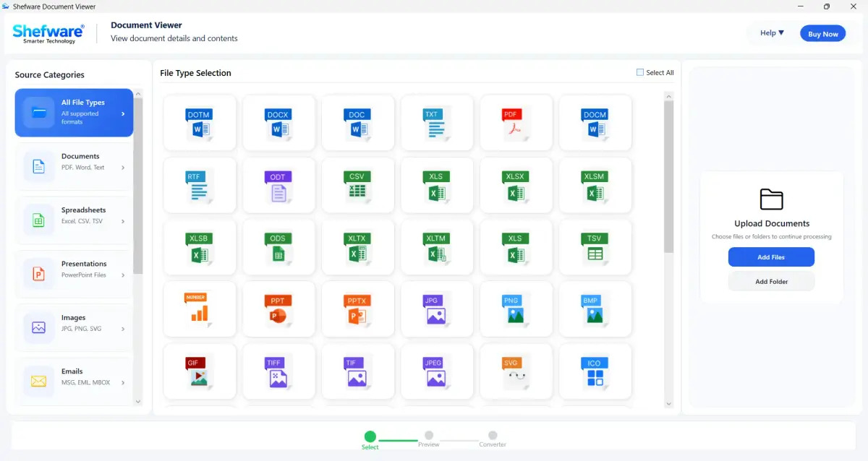
Task: Select the DOTM file type tile
Action: (x=200, y=124)
